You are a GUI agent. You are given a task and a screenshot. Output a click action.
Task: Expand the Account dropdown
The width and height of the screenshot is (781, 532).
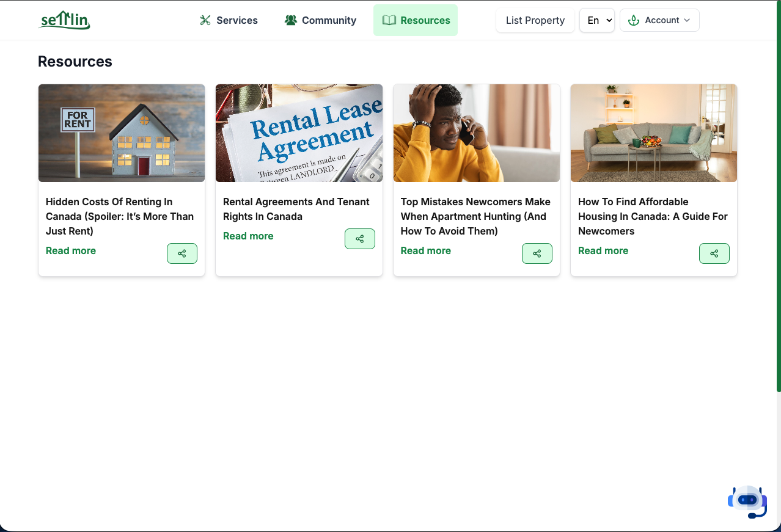point(659,20)
